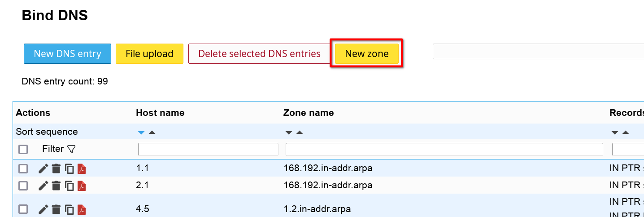Export the 4.5 entry as PDF

(x=82, y=209)
